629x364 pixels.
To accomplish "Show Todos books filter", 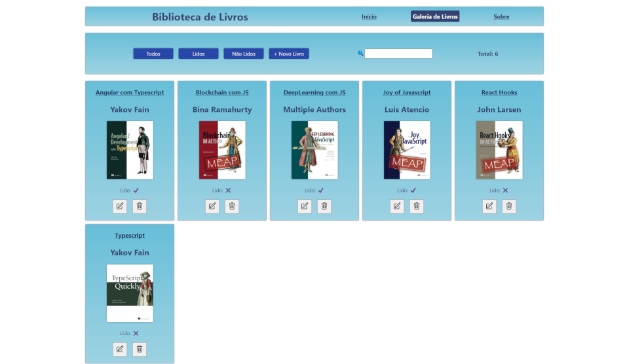I will coord(153,54).
